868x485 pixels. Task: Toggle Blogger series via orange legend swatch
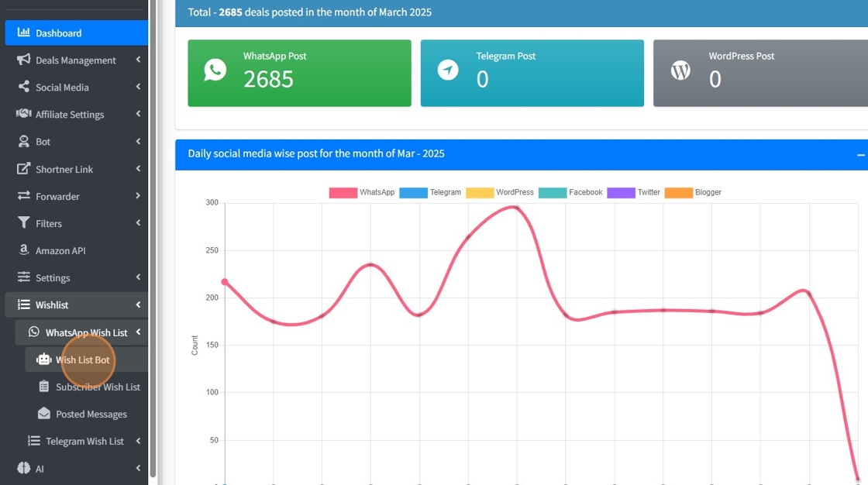click(x=678, y=192)
